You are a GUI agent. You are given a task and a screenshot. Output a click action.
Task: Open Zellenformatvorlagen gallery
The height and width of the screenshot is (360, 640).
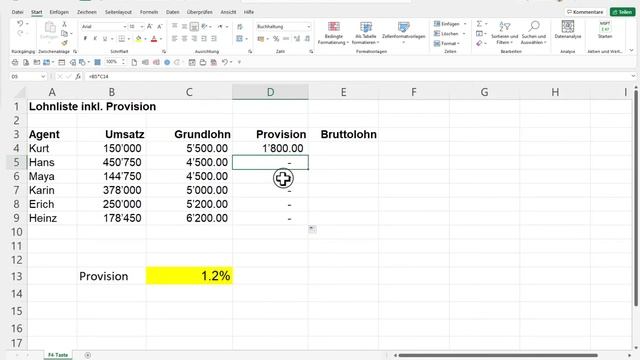tap(404, 33)
